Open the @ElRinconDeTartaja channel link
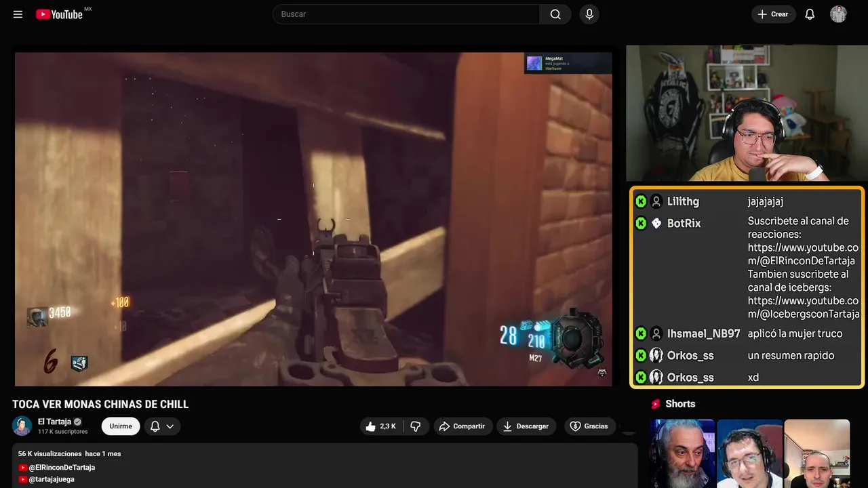This screenshot has height=488, width=868. coord(62,468)
